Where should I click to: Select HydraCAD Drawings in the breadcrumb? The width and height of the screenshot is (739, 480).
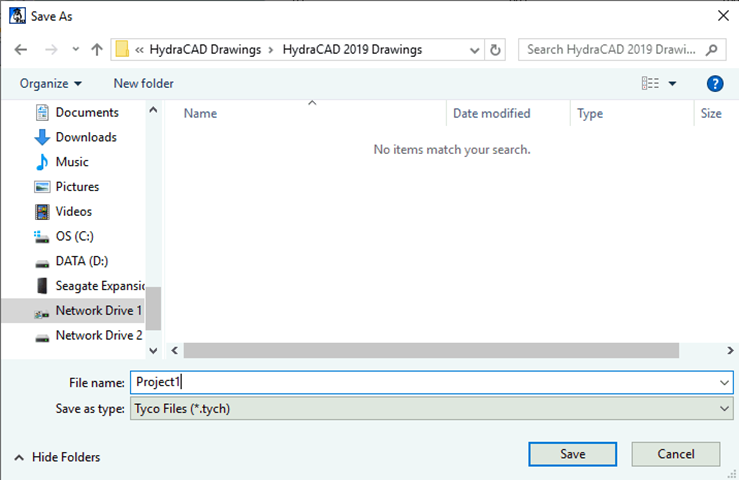pos(205,50)
